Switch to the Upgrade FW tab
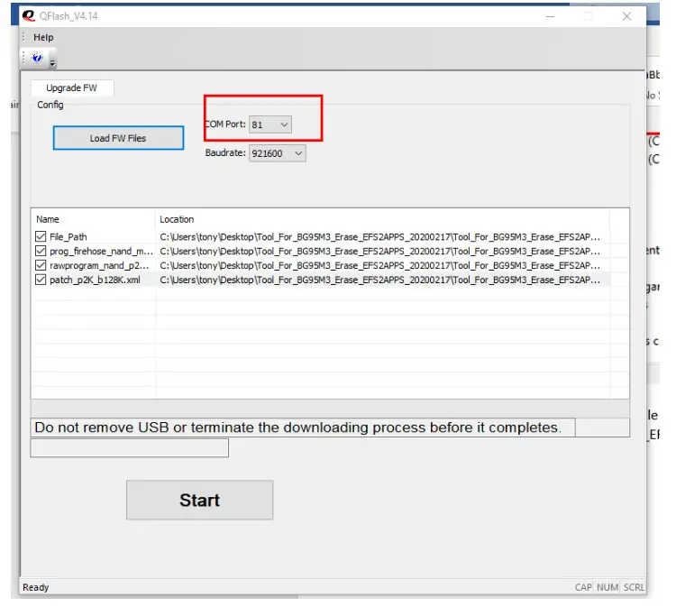Screen dimensions: 676x616 pos(72,88)
